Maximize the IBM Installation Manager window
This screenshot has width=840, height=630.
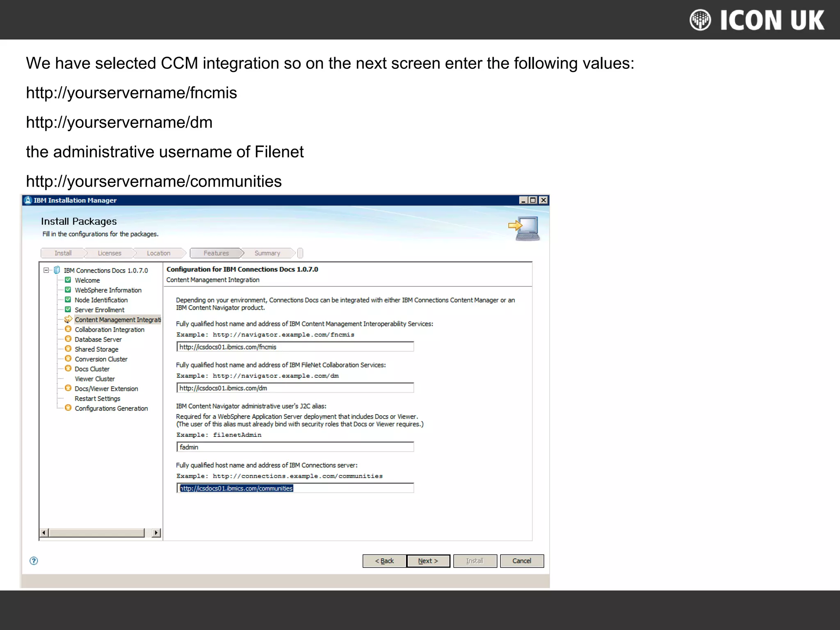pos(533,200)
